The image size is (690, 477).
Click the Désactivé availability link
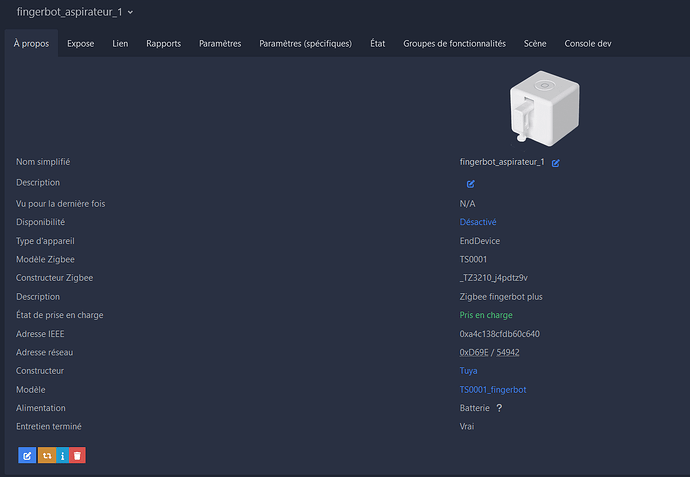pyautogui.click(x=478, y=222)
